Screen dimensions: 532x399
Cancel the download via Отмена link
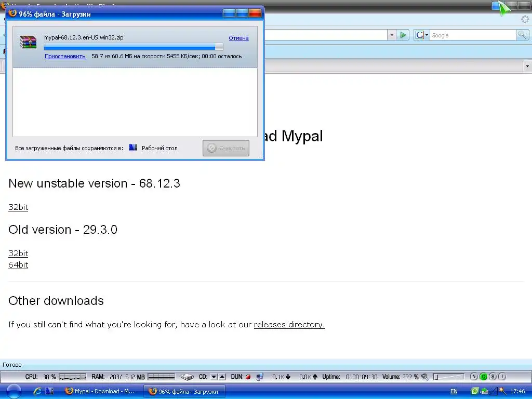click(x=238, y=38)
